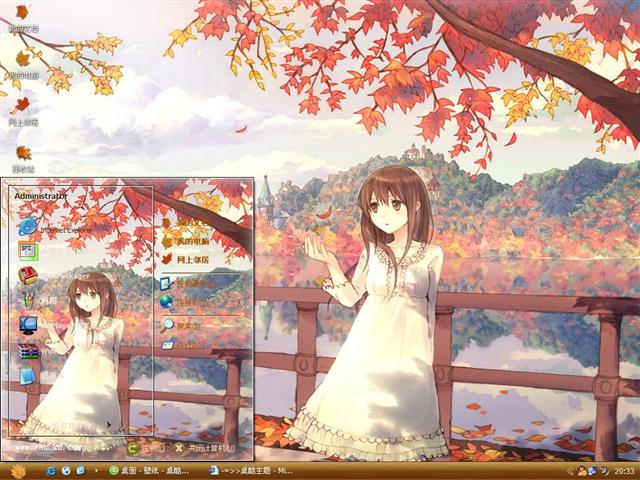Click the second globe quick launch icon
Screen dimensions: 640x480
[66, 471]
